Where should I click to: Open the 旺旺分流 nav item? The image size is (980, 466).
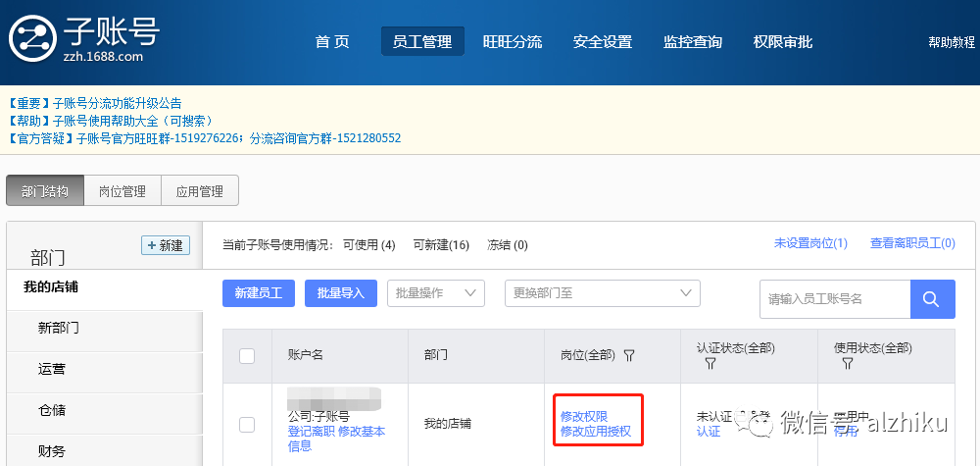[513, 42]
